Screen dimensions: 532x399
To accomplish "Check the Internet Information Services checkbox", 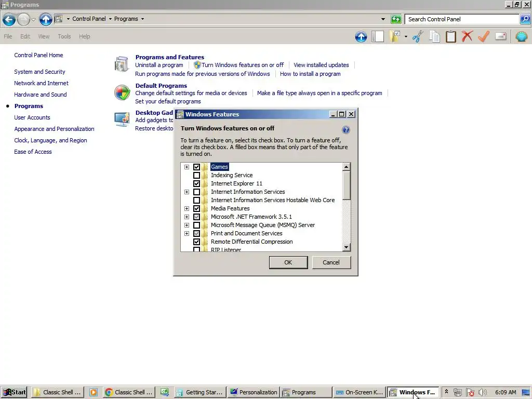I will (196, 192).
